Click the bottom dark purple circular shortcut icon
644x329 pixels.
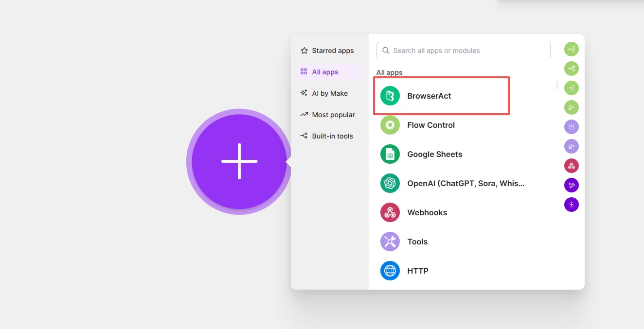pos(572,205)
